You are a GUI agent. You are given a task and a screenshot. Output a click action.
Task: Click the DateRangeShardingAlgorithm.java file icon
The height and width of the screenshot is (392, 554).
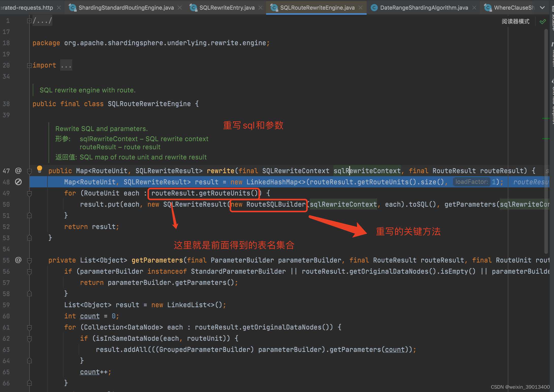point(374,8)
